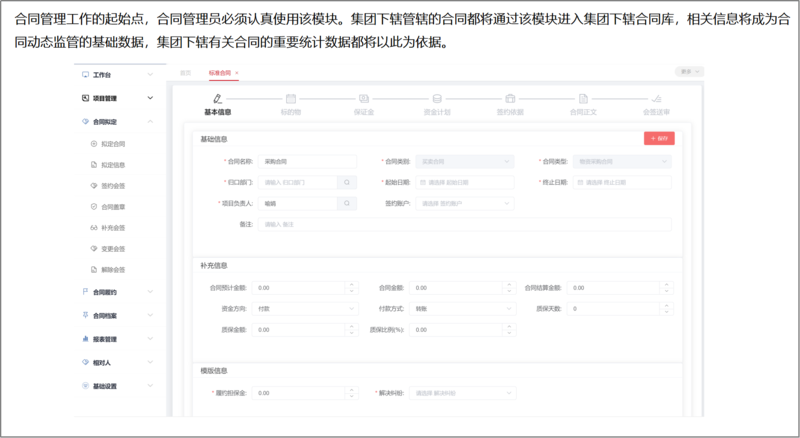Click the 备注 input field
Screen dimensions: 800x438
463,225
